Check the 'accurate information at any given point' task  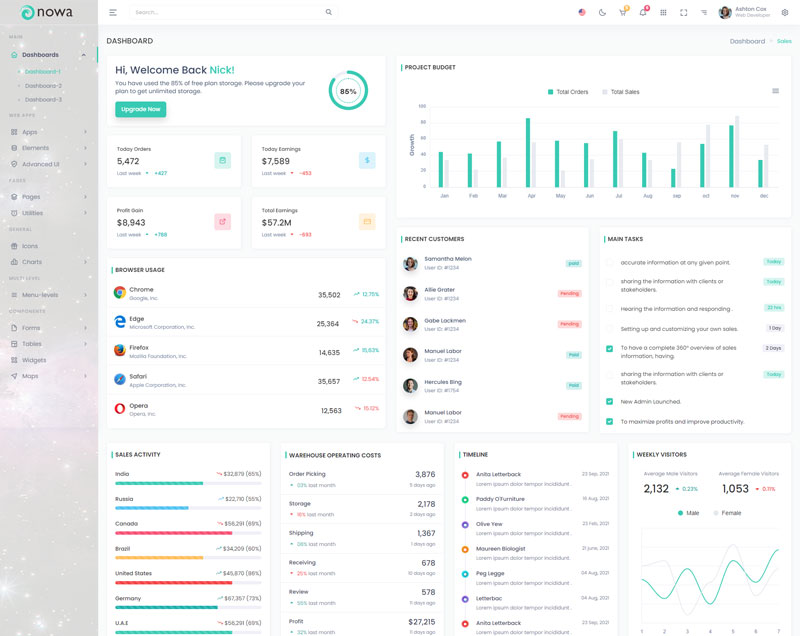(x=610, y=262)
